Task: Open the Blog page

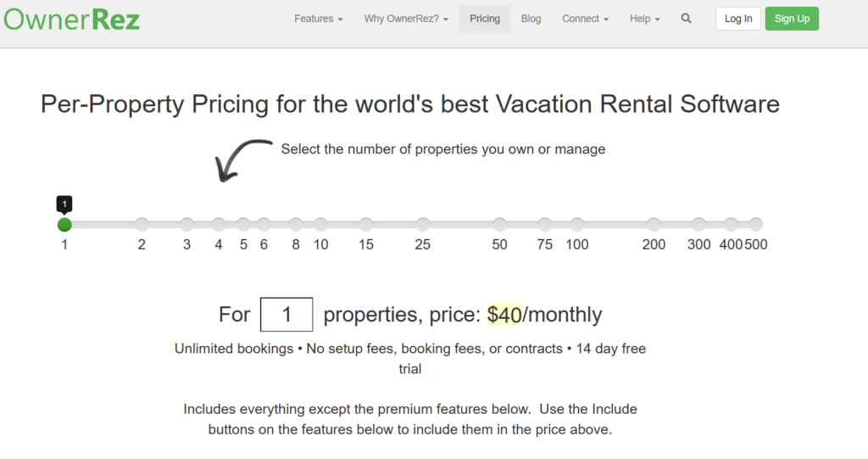Action: click(531, 19)
